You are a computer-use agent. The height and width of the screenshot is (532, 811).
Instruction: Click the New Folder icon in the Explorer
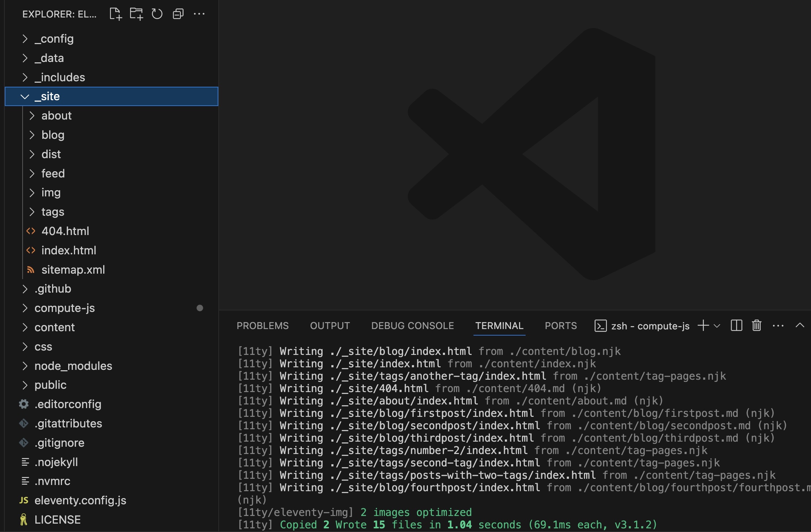point(136,14)
